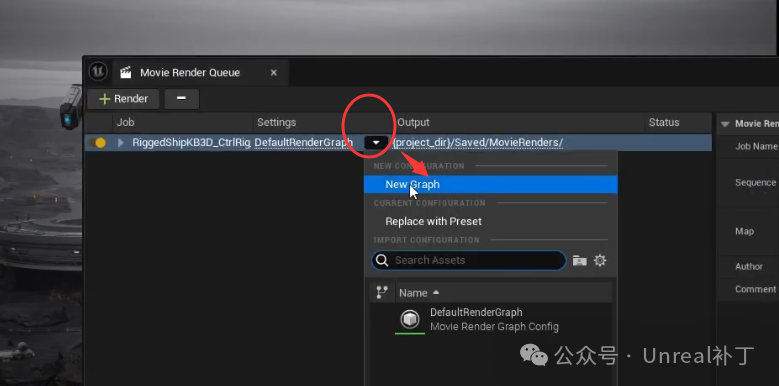Open the folder icon next to asset search

point(579,260)
